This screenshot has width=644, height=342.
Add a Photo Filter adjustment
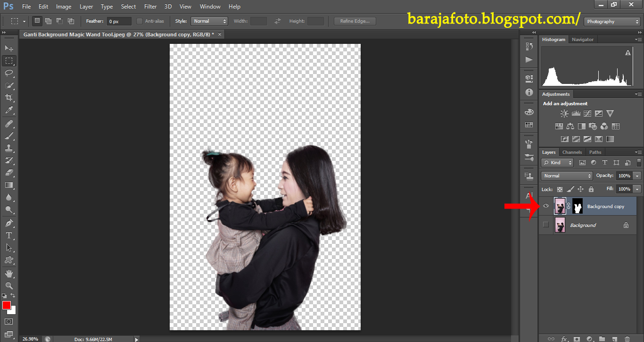(x=593, y=126)
